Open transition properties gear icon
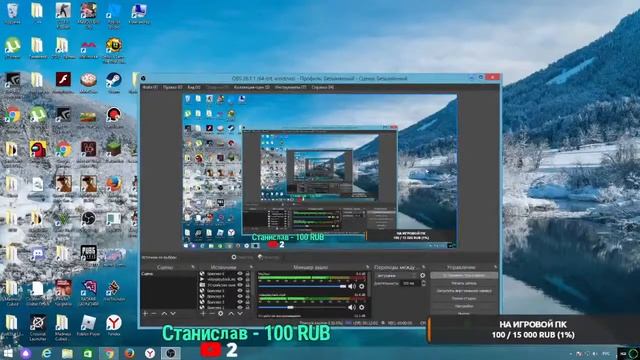 (423, 276)
